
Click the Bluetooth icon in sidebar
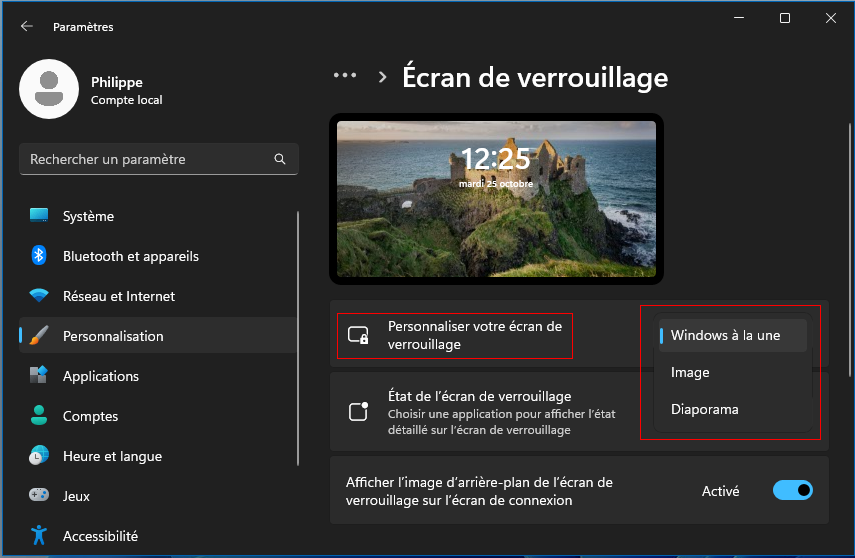39,255
